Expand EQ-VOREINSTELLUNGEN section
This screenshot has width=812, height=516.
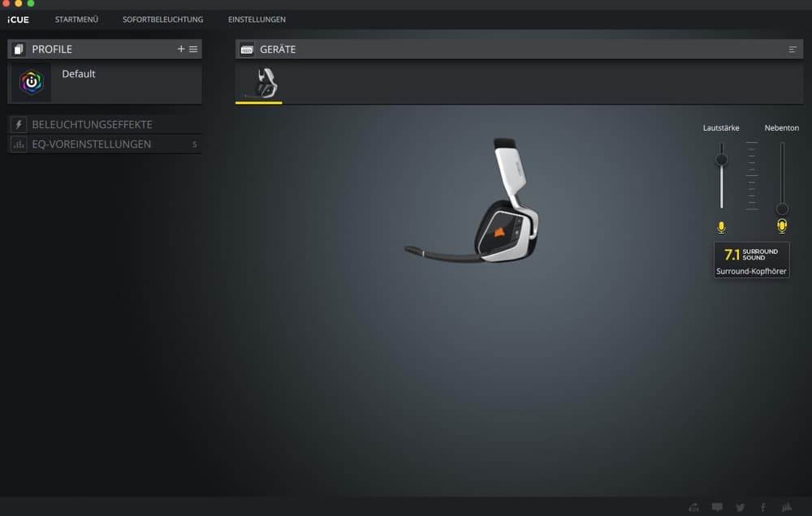(x=105, y=144)
